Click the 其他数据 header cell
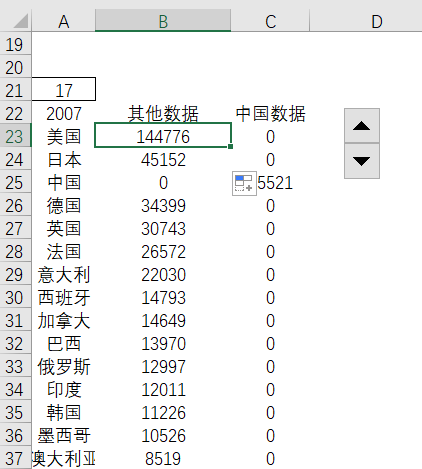This screenshot has height=469, width=422. pos(163,113)
